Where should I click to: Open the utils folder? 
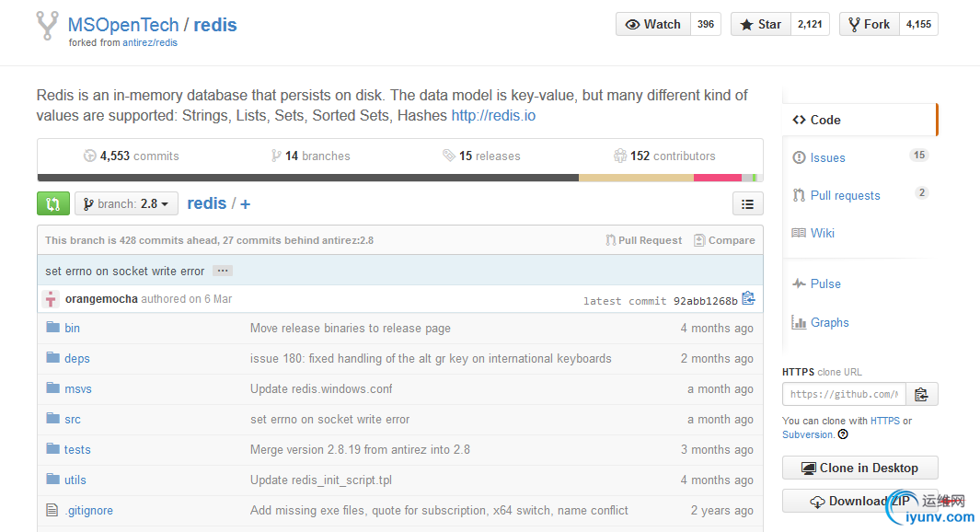tap(75, 480)
